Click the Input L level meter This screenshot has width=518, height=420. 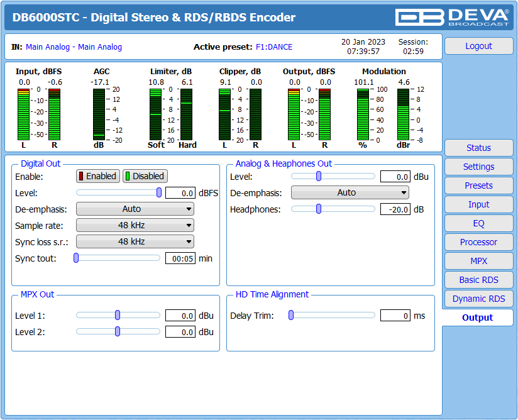point(23,114)
